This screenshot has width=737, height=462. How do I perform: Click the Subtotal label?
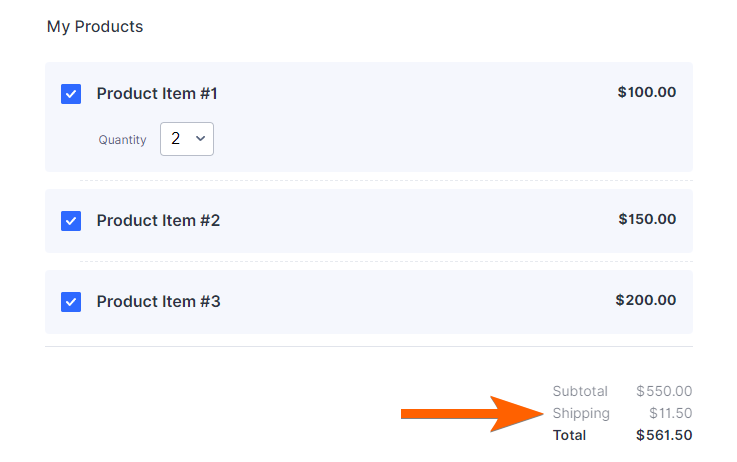580,392
